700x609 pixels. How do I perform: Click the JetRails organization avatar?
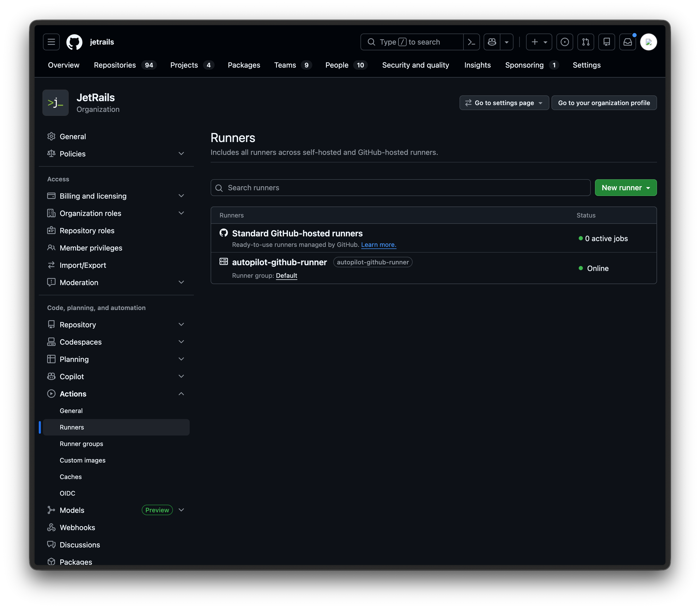coord(55,103)
